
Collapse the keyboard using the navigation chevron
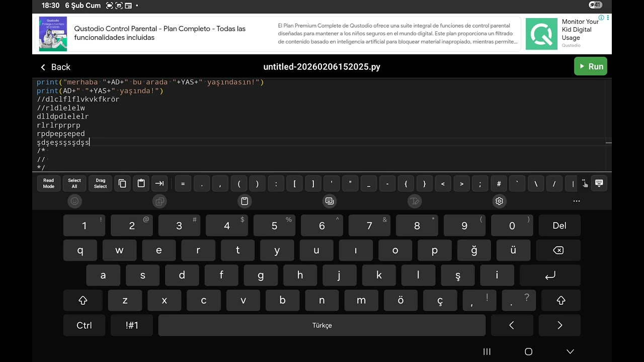tap(570, 351)
